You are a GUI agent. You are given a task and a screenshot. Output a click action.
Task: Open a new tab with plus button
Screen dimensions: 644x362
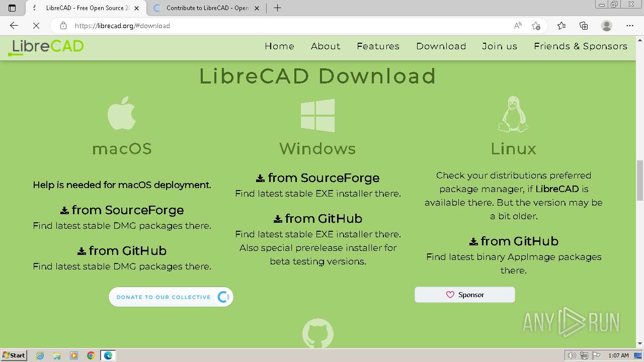pyautogui.click(x=277, y=8)
